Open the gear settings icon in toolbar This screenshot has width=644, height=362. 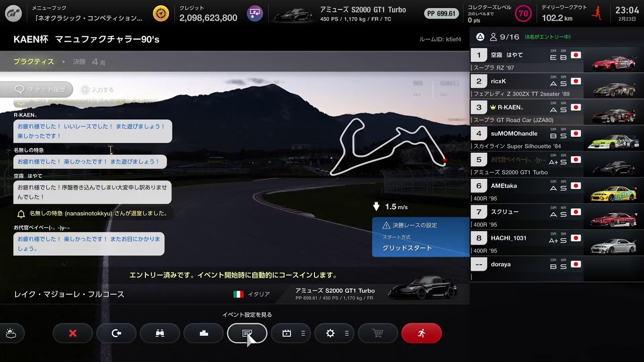[331, 333]
